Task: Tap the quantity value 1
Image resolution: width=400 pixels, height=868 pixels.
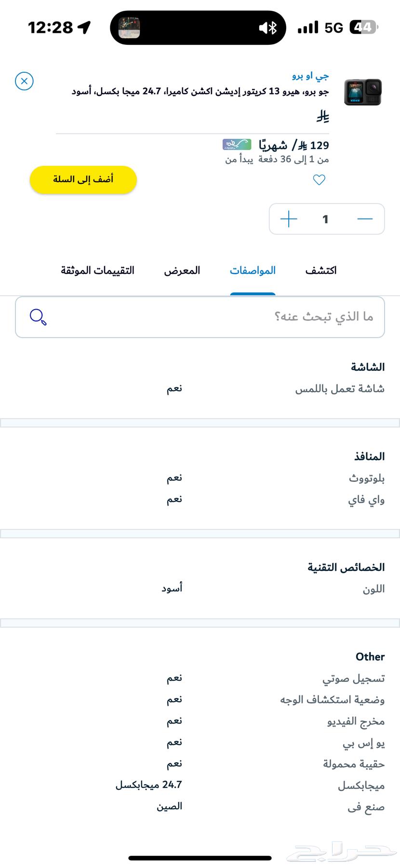Action: [326, 219]
